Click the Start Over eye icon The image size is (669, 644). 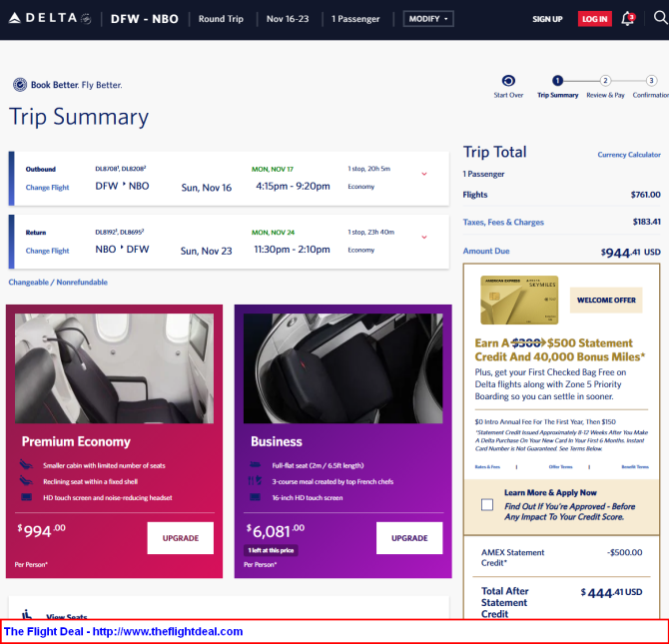pyautogui.click(x=508, y=80)
